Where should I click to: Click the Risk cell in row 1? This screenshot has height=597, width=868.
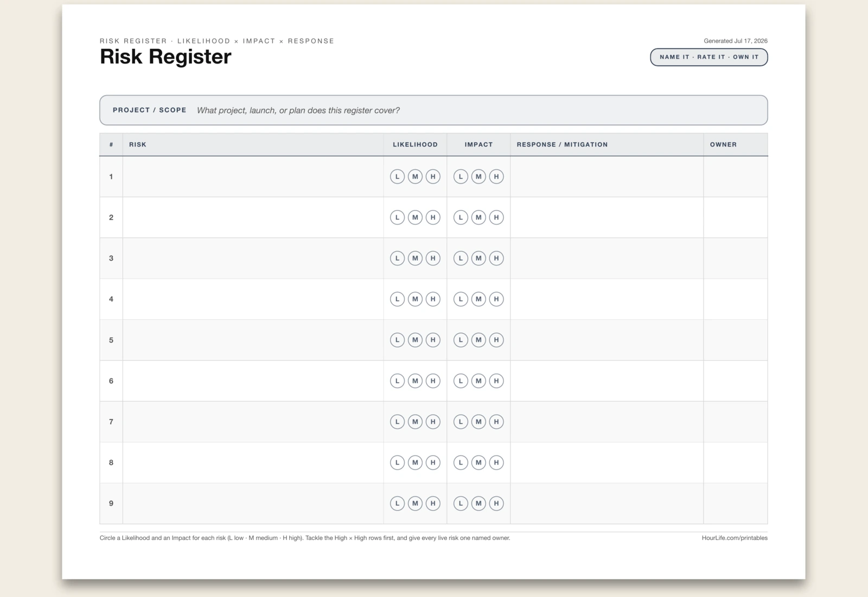(x=253, y=176)
